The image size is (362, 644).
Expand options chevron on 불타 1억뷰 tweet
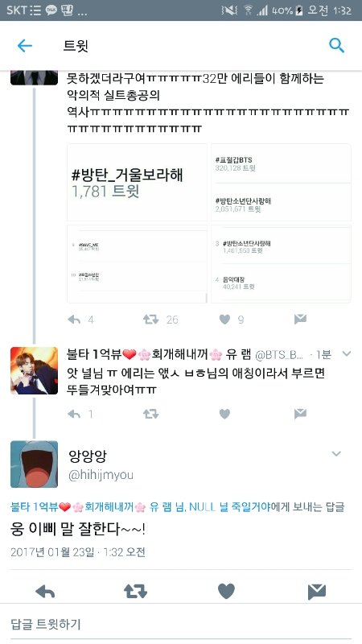pyautogui.click(x=347, y=353)
